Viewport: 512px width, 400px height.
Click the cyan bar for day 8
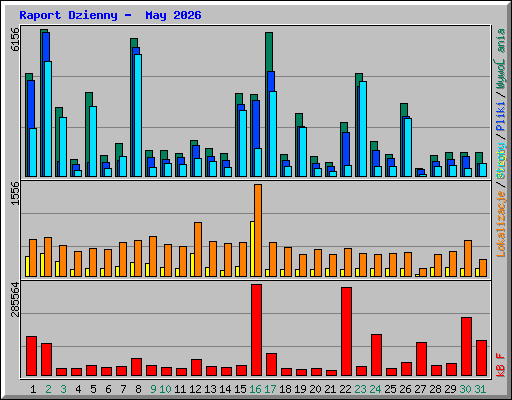[x=138, y=115]
